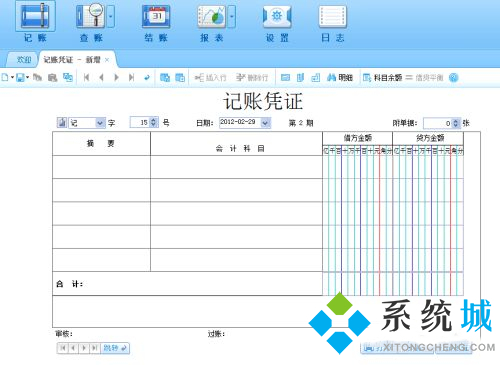Open the 记 voucher word dropdown
The width and height of the screenshot is (500, 365).
(100, 123)
